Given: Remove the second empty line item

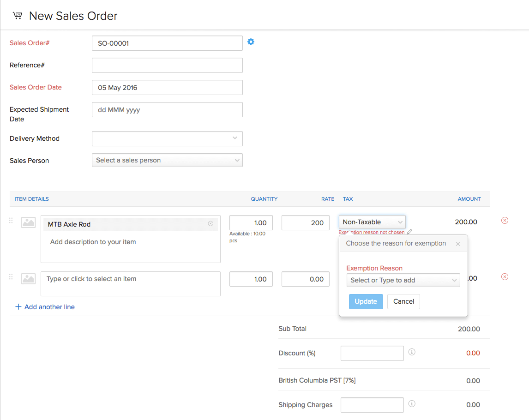Looking at the screenshot, I should pos(505,276).
